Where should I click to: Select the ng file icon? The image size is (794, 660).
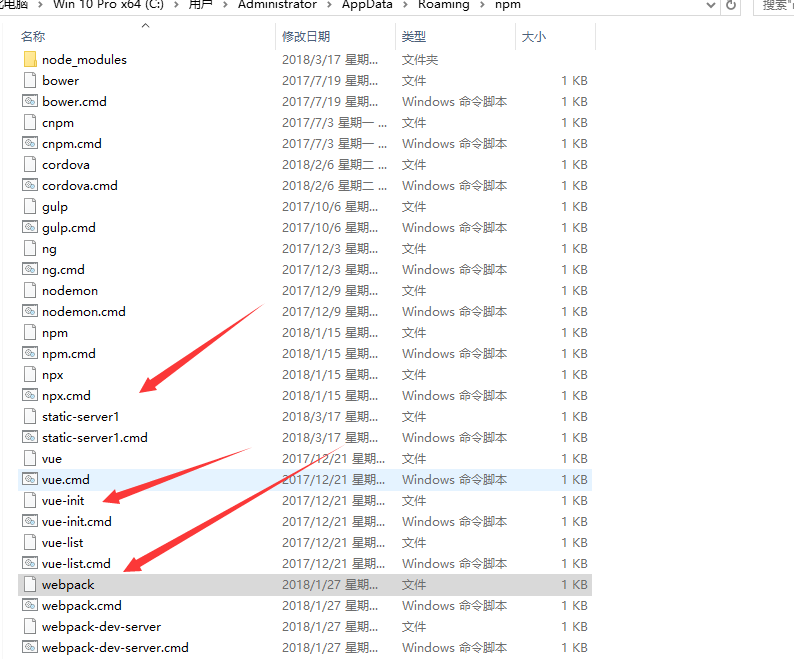30,249
